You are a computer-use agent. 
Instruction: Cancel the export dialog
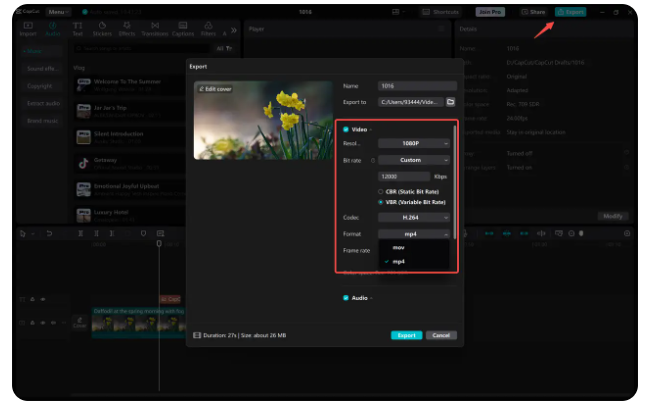(441, 335)
